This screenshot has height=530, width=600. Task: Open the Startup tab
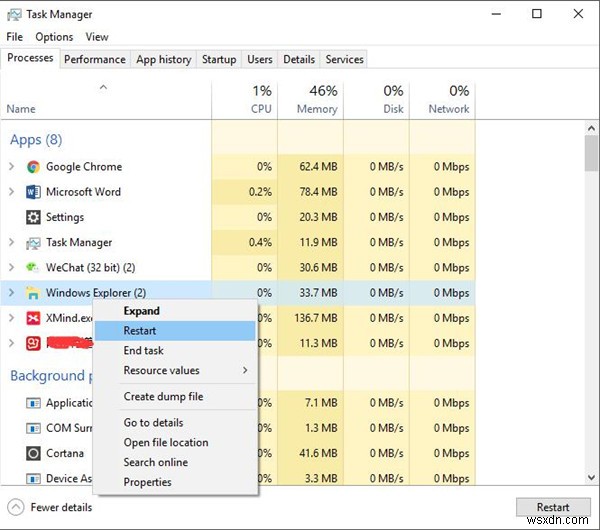tap(219, 60)
